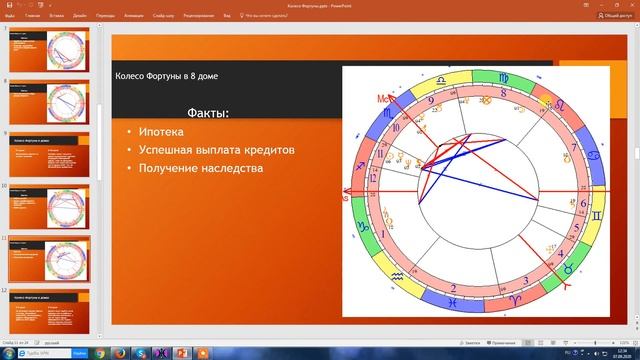The width and height of the screenshot is (640, 360).
Task: Undo the last action
Action: click(19, 5)
